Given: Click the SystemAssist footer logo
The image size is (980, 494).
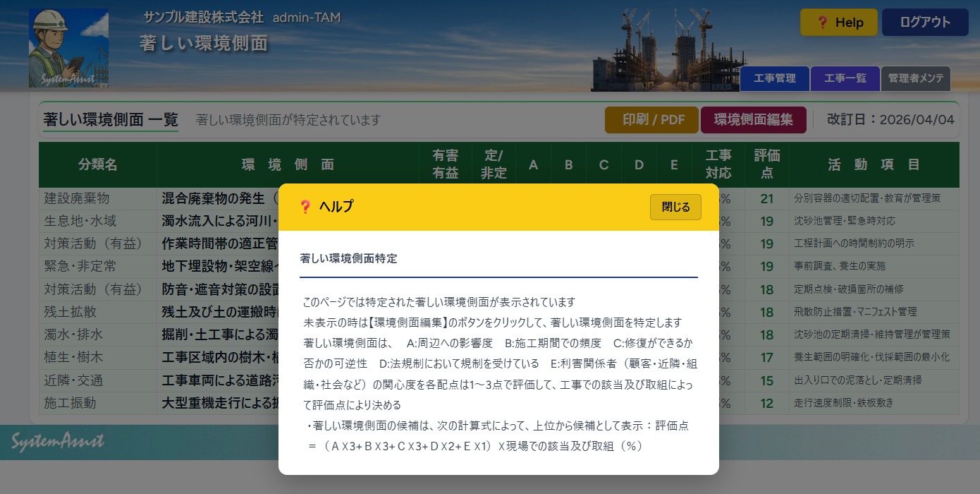Looking at the screenshot, I should 58,442.
